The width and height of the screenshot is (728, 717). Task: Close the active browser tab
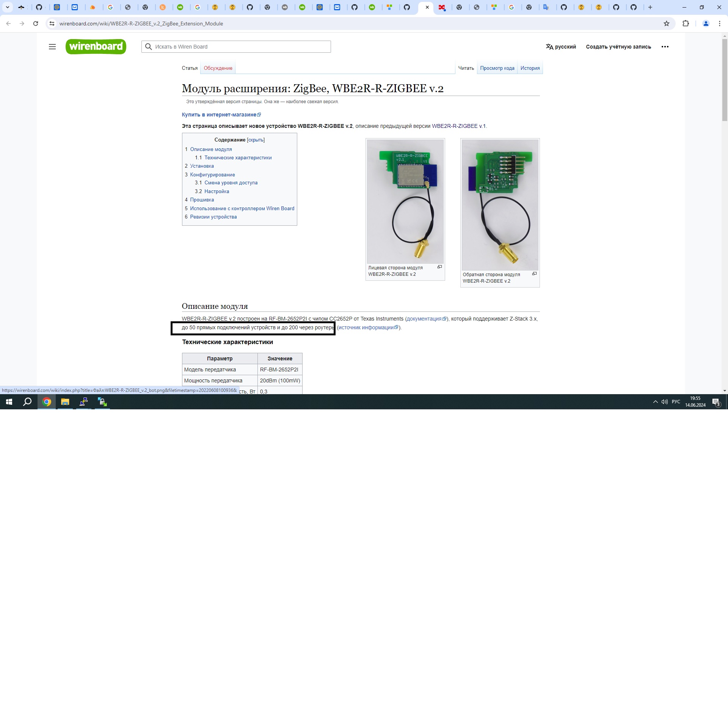[427, 7]
